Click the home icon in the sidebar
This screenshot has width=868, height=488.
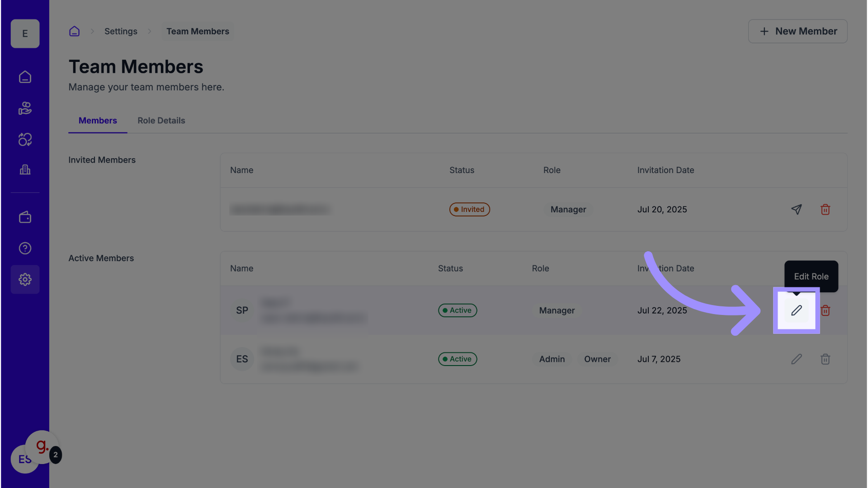[25, 77]
